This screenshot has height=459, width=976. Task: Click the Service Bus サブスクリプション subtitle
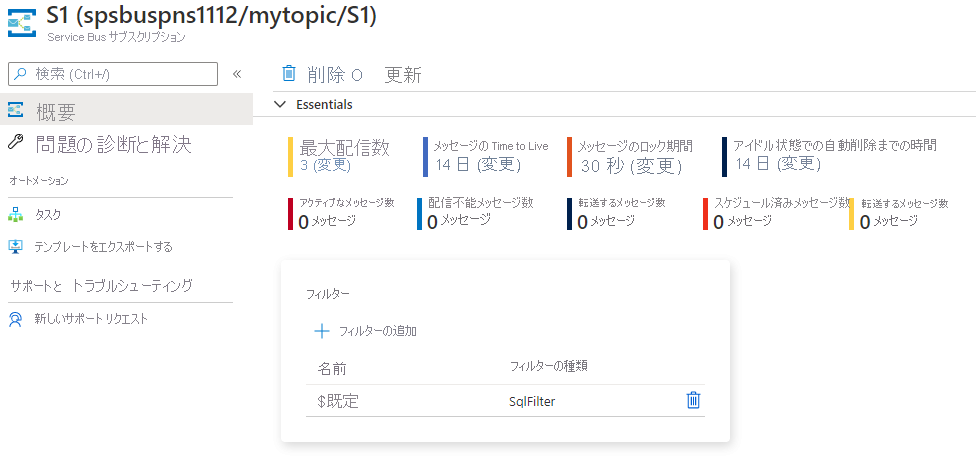[116, 37]
